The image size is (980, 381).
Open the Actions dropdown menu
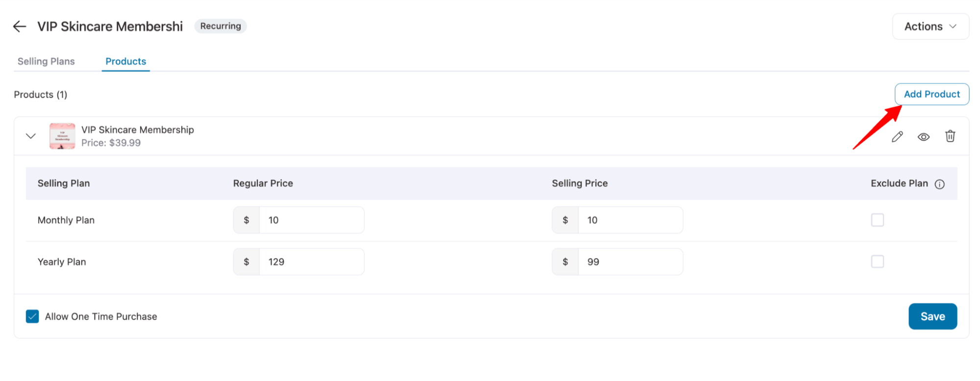[x=930, y=26]
